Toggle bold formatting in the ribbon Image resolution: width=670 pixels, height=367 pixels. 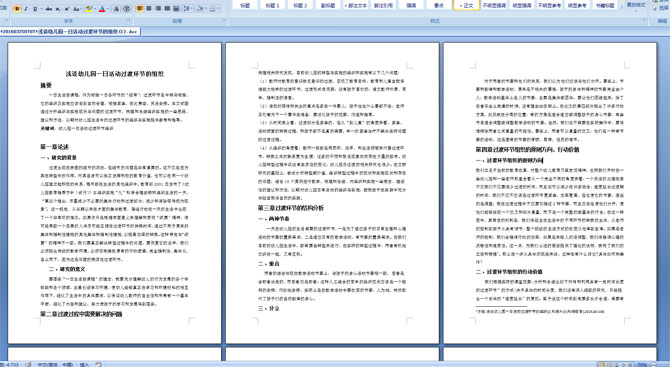click(17, 9)
